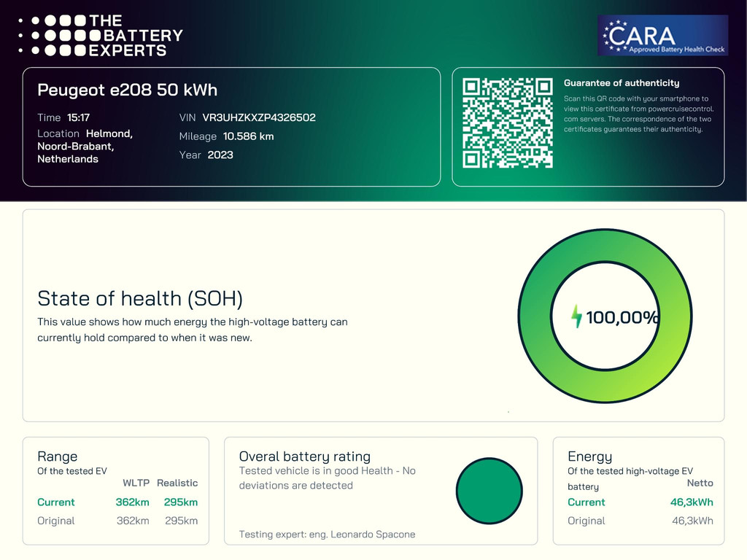Select the Original energy value 46,3kWh

(x=693, y=521)
